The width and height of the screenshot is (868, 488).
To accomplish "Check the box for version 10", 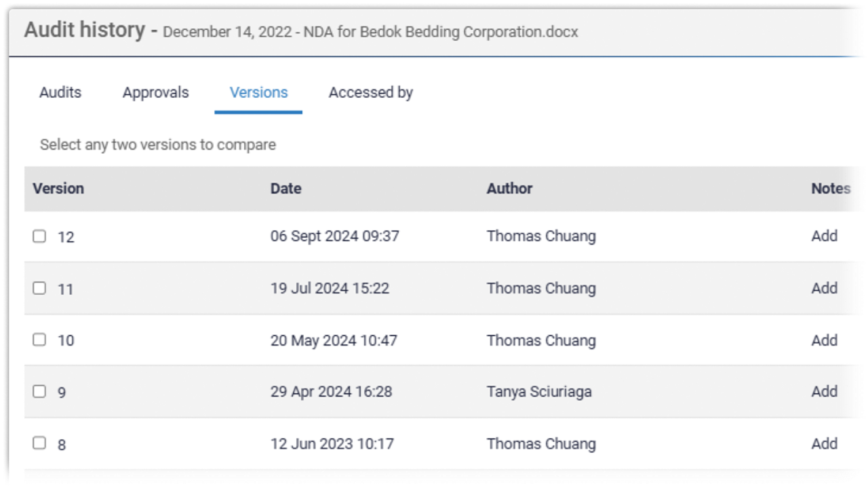I will click(x=39, y=340).
